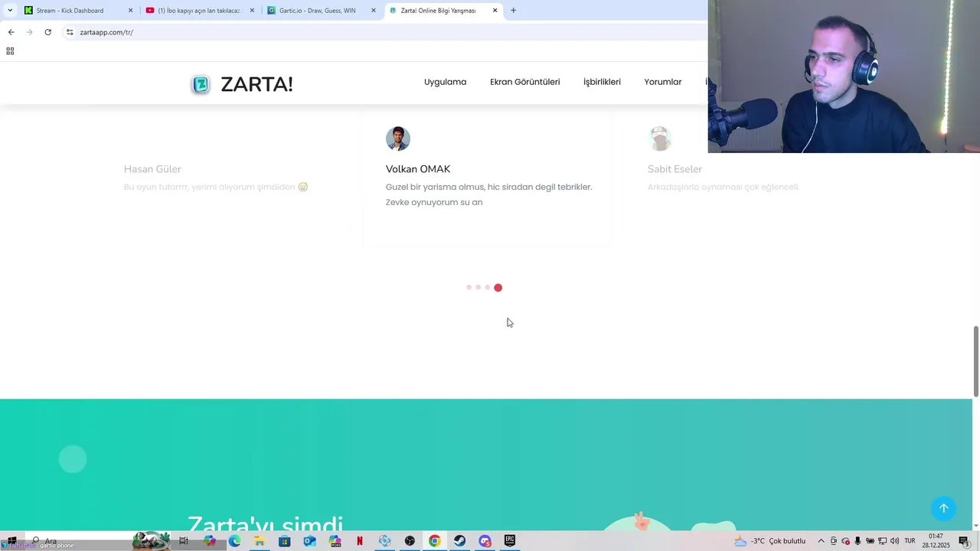
Task: Click the Hasan Güler name
Action: pyautogui.click(x=152, y=169)
